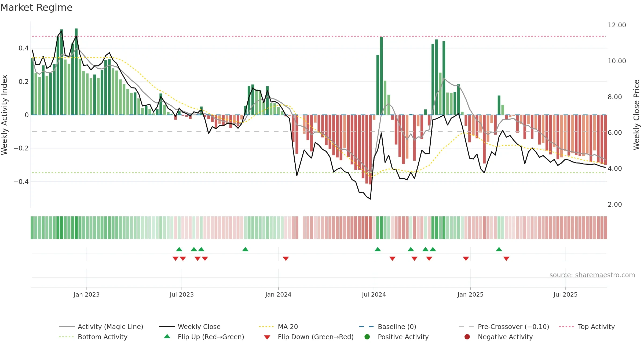Click the final red bar at chart's right edge
Image resolution: width=644 pixels, height=362 pixels.
click(x=606, y=140)
